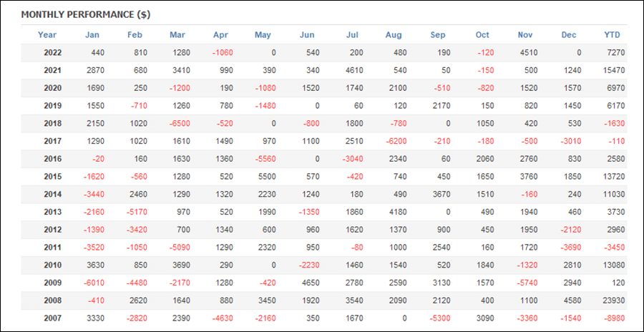Viewport: 644px width, 332px height.
Task: Click the 2021 YTD total 15470
Action: pos(615,71)
